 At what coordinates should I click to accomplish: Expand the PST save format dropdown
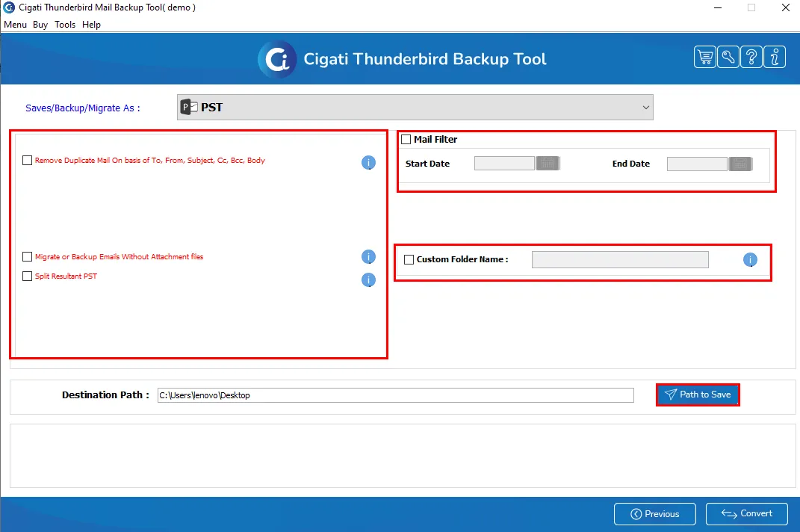415,107
